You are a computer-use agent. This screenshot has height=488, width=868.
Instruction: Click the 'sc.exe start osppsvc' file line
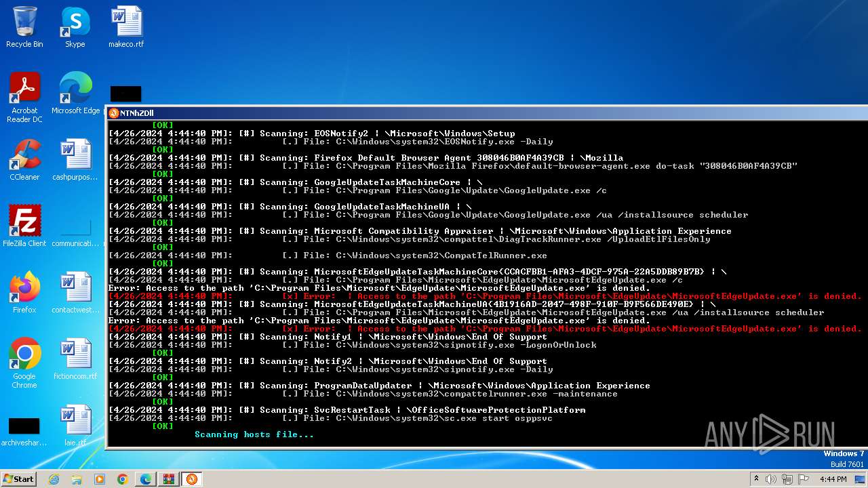(330, 418)
